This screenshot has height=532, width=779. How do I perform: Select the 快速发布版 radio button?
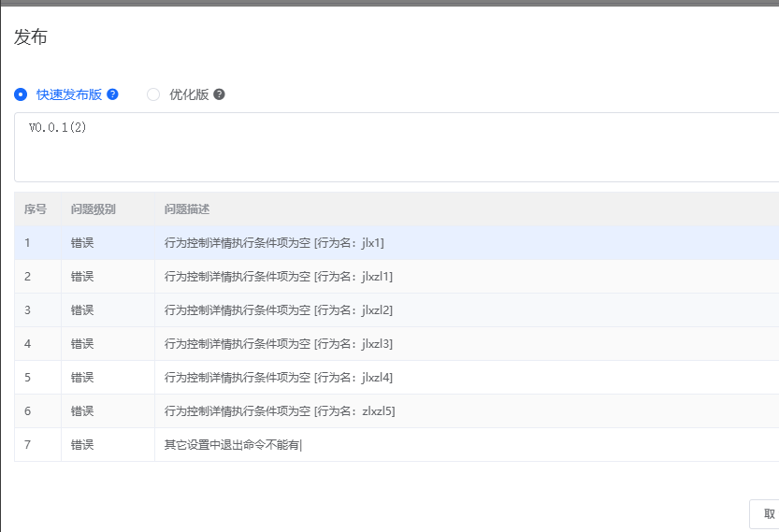click(x=21, y=94)
